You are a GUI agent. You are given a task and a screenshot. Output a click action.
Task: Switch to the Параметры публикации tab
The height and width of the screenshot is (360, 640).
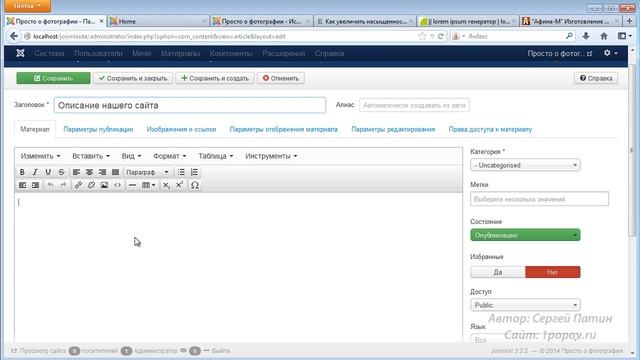pos(98,129)
